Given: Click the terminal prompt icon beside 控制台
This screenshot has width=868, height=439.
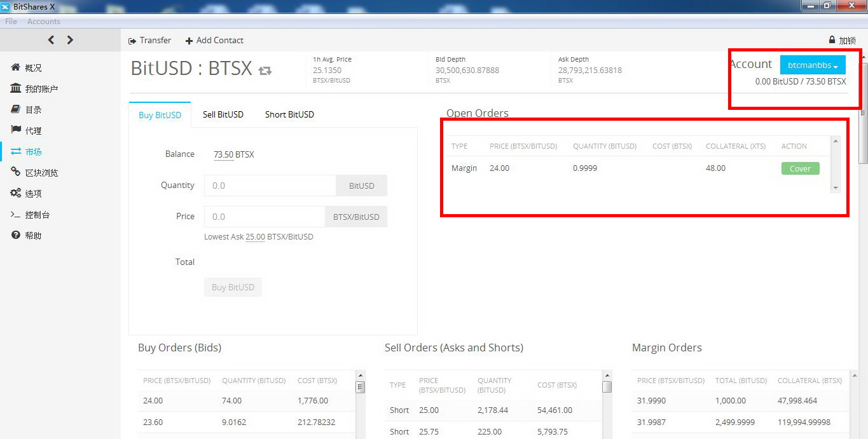Looking at the screenshot, I should tap(16, 214).
